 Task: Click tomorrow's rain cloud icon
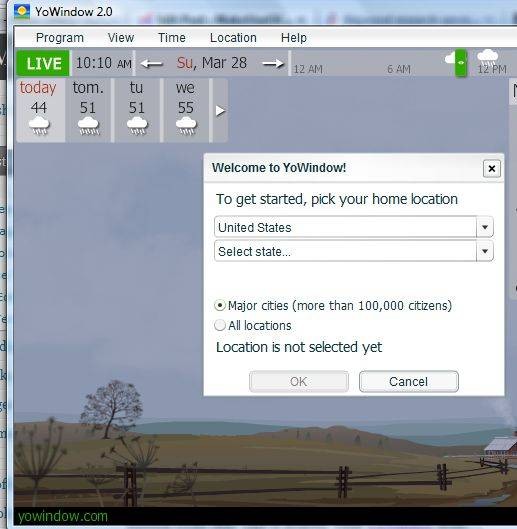point(88,126)
